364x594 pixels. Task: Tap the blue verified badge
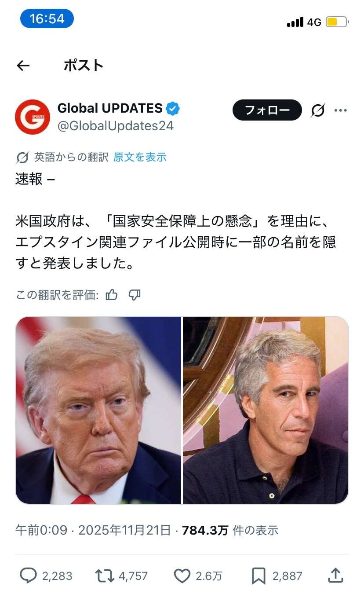(x=172, y=108)
